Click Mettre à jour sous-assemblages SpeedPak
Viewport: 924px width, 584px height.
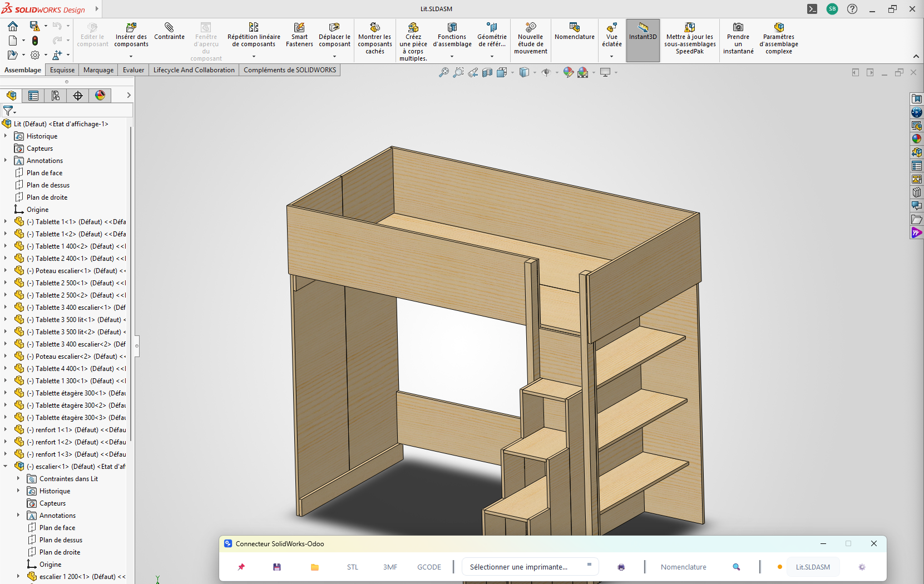(690, 38)
